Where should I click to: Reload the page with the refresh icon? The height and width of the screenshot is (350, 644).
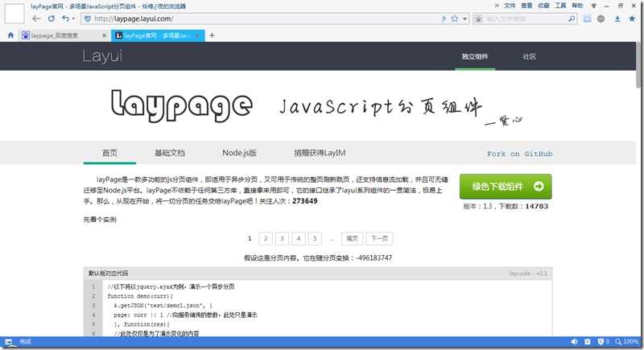(x=51, y=19)
